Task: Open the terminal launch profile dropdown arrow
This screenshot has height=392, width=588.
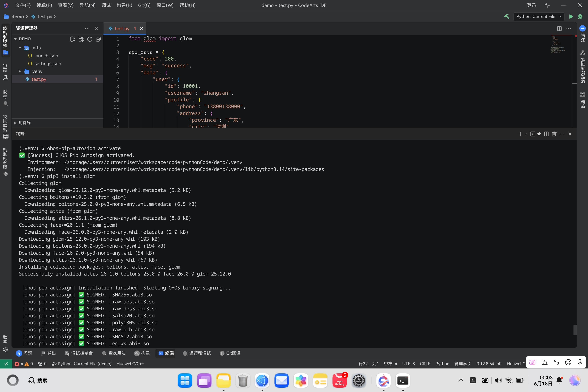Action: 526,134
